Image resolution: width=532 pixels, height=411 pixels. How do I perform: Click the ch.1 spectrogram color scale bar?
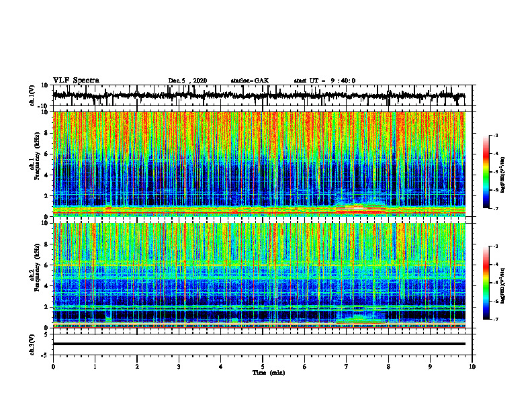click(x=486, y=172)
